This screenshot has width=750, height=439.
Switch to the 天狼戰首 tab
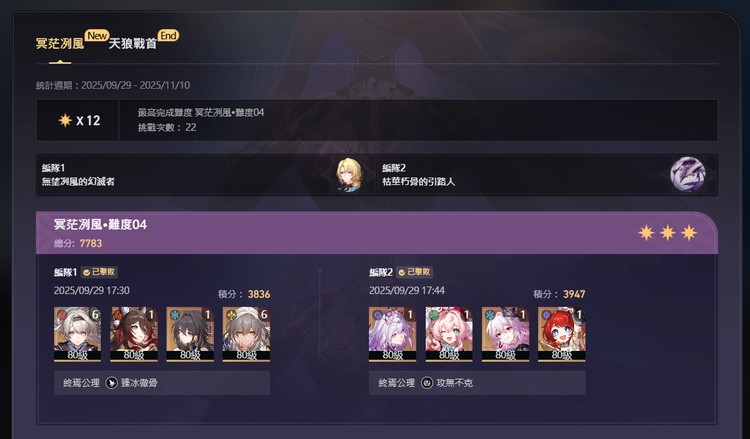[x=132, y=44]
